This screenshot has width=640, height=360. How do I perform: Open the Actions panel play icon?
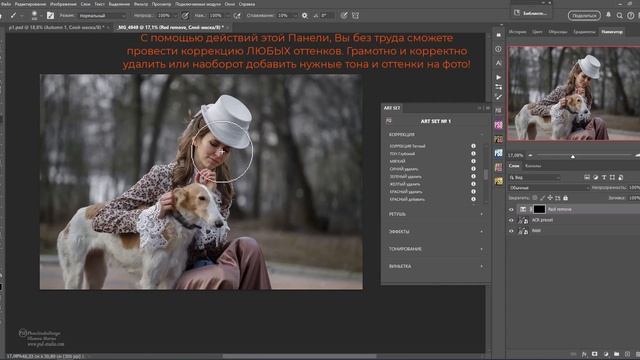coord(498,77)
